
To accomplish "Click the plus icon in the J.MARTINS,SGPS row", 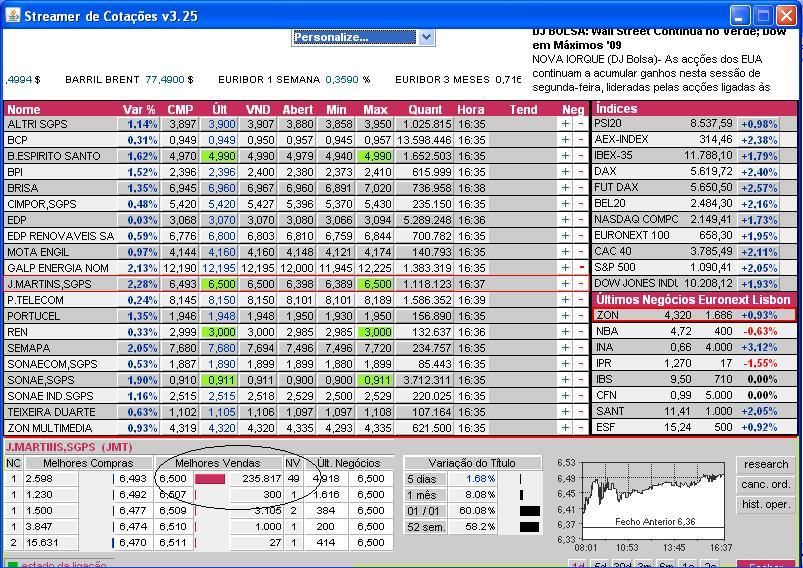I will pyautogui.click(x=565, y=284).
